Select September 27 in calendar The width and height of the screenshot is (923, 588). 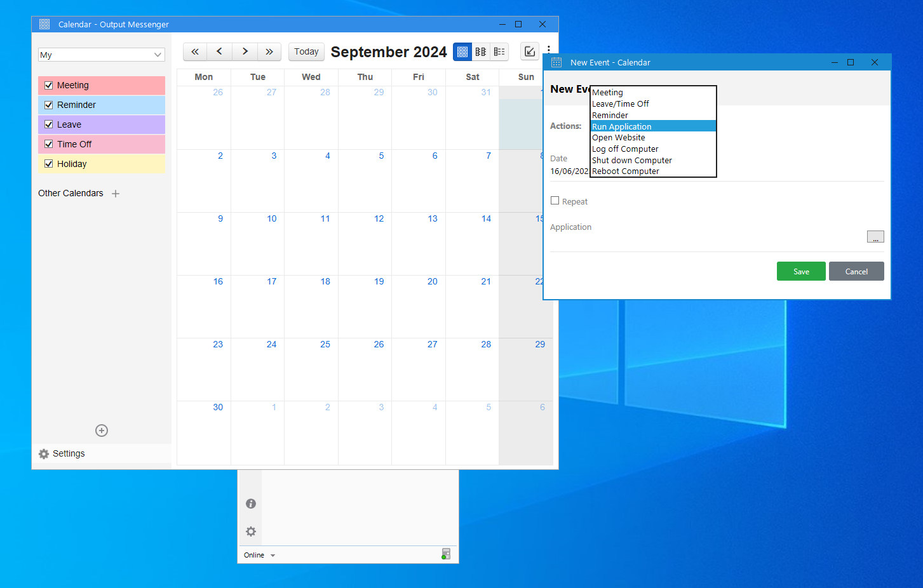(432, 344)
